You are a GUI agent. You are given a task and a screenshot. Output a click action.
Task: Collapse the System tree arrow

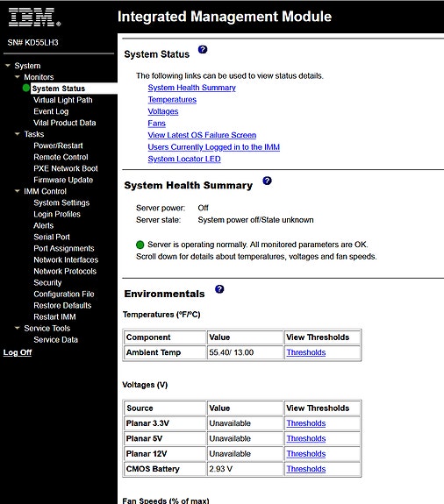[8, 65]
